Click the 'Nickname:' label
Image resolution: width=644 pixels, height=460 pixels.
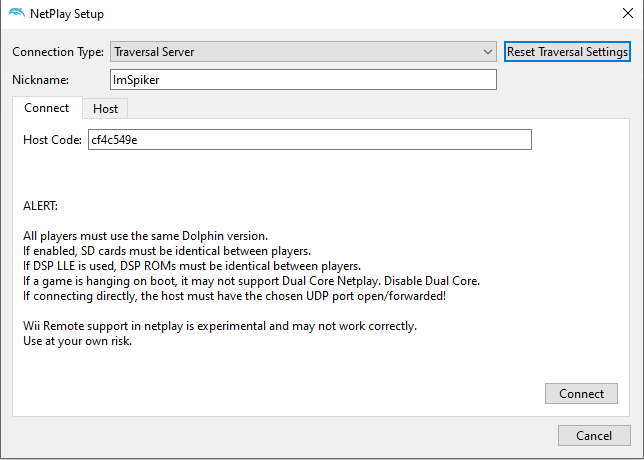[x=40, y=80]
